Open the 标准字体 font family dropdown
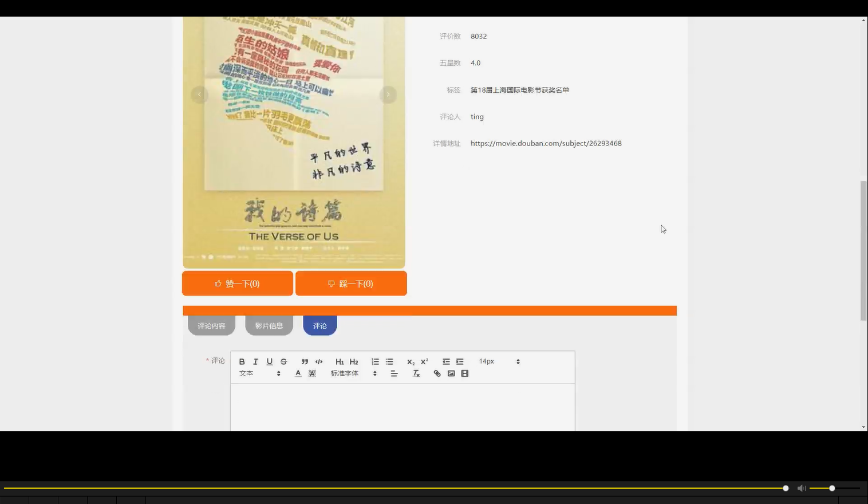The width and height of the screenshot is (868, 504). pos(354,373)
